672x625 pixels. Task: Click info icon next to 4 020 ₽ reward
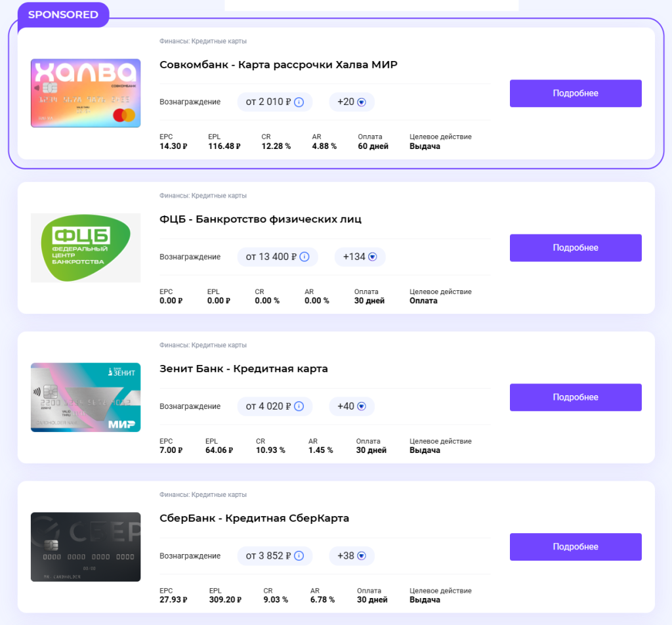(299, 406)
